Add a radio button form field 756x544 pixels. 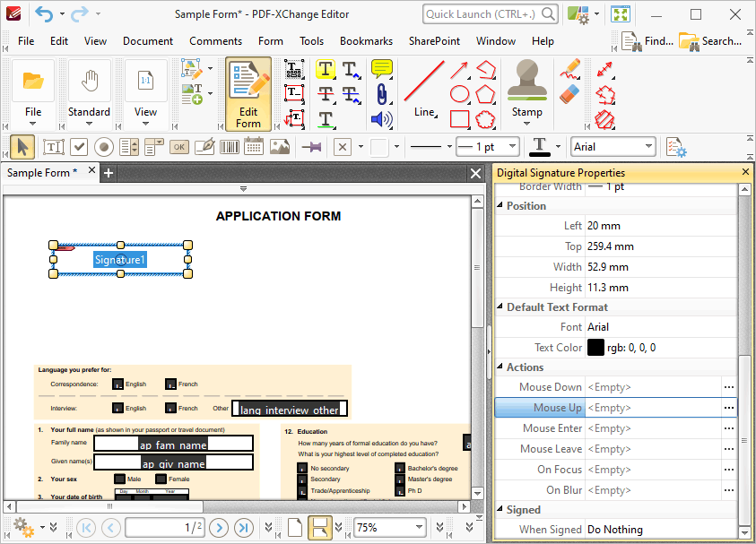(x=104, y=147)
